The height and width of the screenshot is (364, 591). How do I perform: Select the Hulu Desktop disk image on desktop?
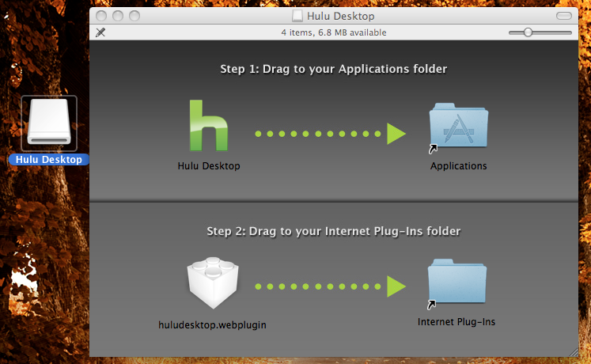pos(49,123)
